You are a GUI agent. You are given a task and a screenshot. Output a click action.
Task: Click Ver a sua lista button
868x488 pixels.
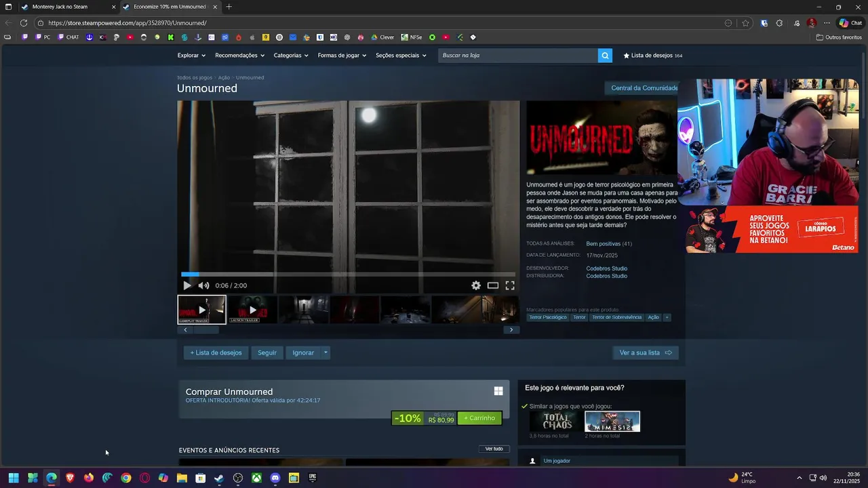645,352
